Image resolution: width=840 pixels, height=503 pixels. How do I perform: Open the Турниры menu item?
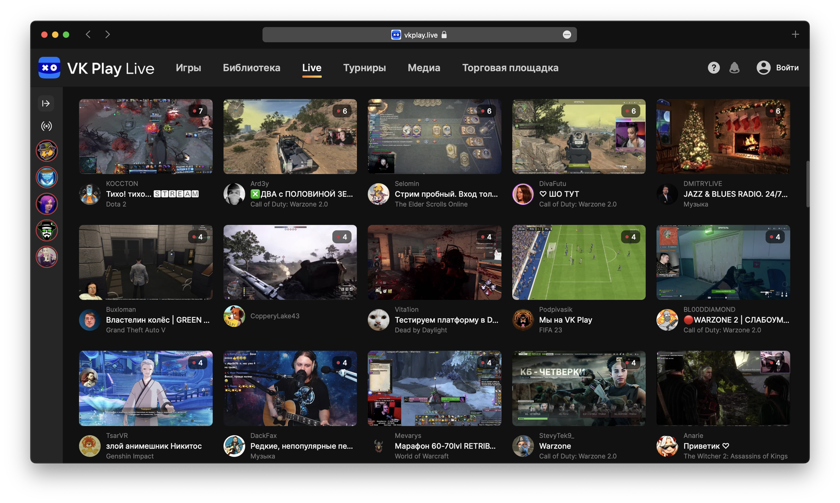[x=364, y=67]
